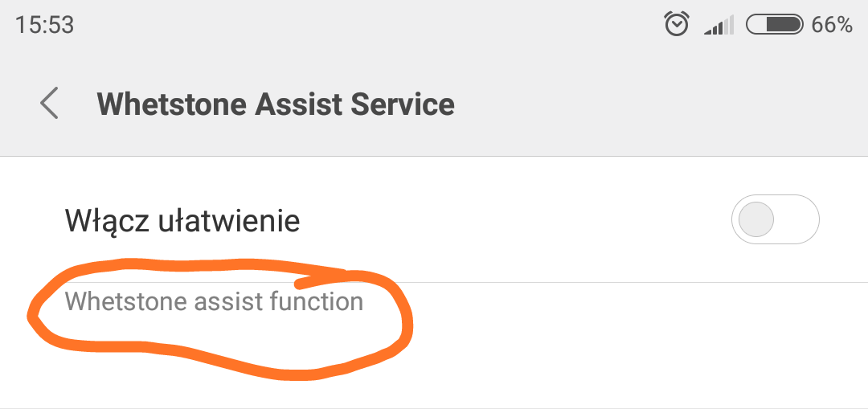Viewport: 868px width, 409px height.
Task: Tap the mobile signal strength icon
Action: (719, 27)
